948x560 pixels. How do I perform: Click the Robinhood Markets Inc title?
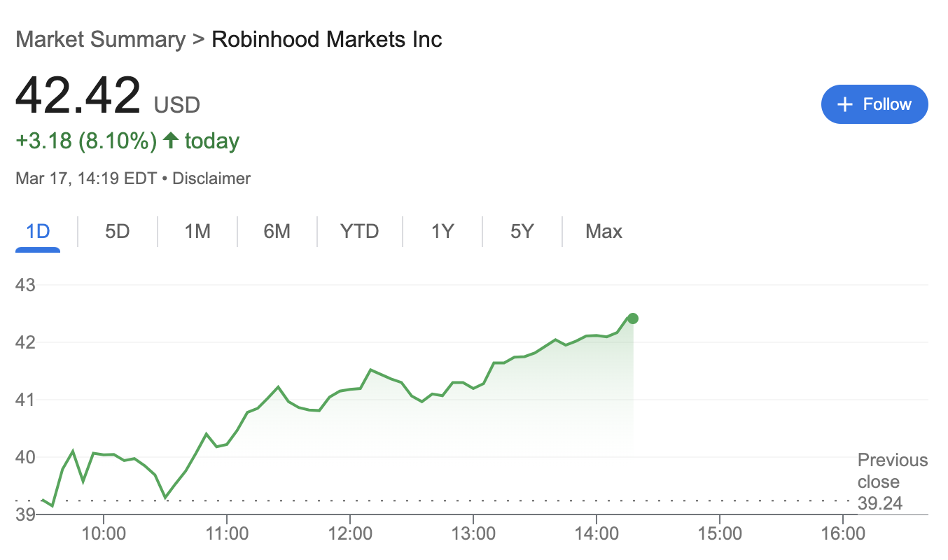click(326, 39)
